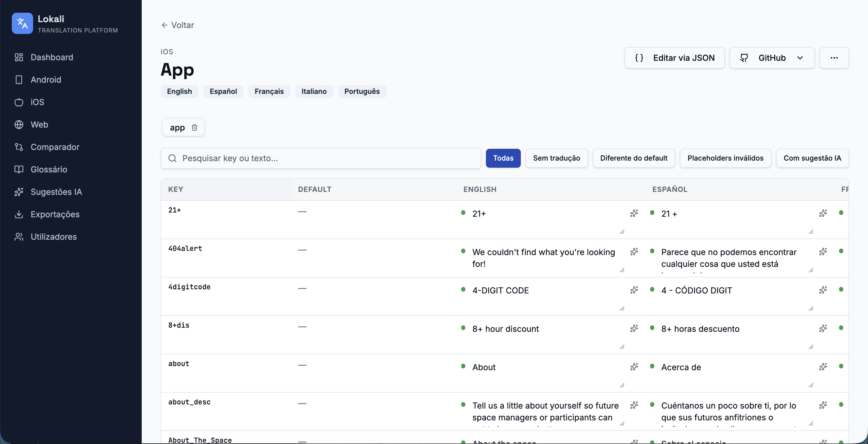Click AI suggestion icon for English 21+
The width and height of the screenshot is (868, 444).
click(634, 213)
